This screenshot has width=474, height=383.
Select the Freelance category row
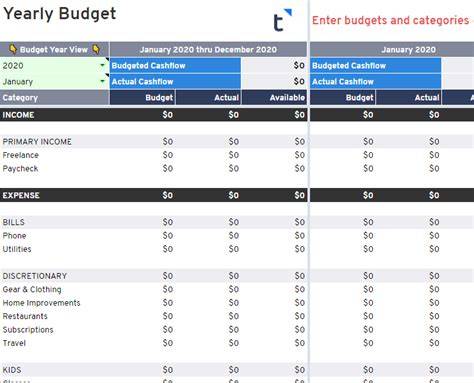tap(20, 155)
